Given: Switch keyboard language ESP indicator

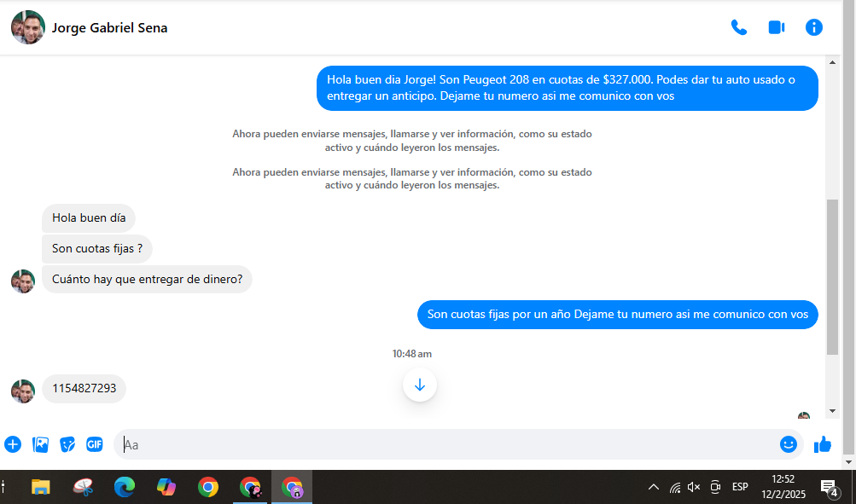Looking at the screenshot, I should pyautogui.click(x=740, y=487).
